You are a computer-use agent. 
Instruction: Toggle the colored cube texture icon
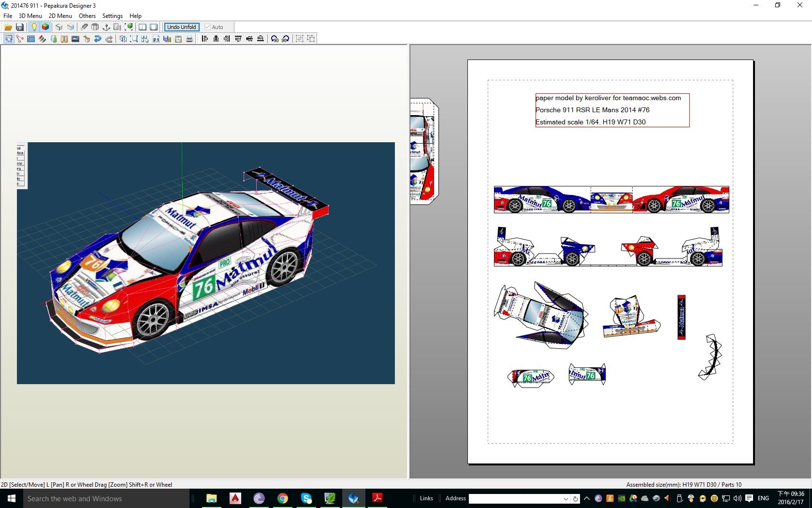click(45, 27)
